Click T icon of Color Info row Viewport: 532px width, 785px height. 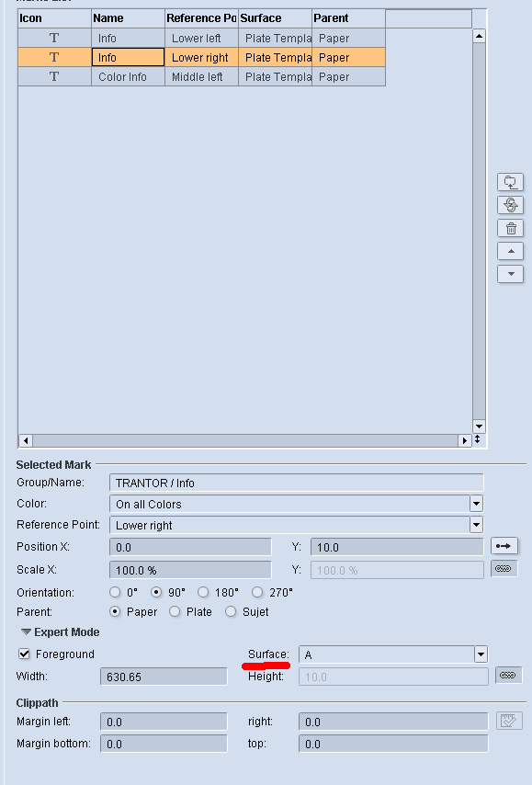tap(54, 76)
